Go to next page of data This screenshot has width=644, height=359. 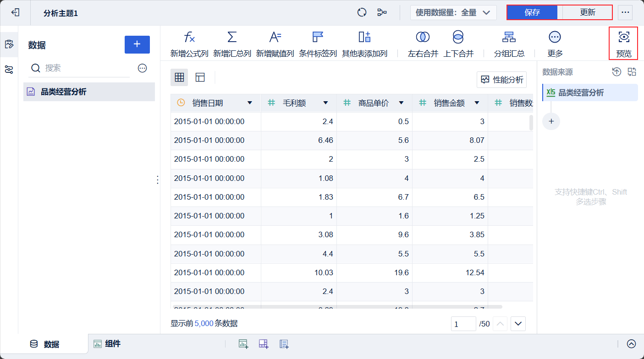pos(518,324)
